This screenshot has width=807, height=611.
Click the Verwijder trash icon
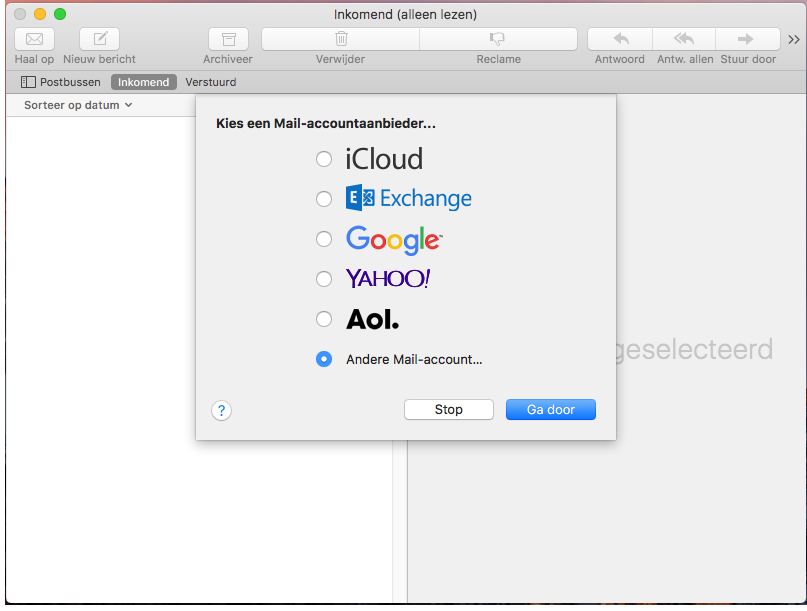coord(341,39)
